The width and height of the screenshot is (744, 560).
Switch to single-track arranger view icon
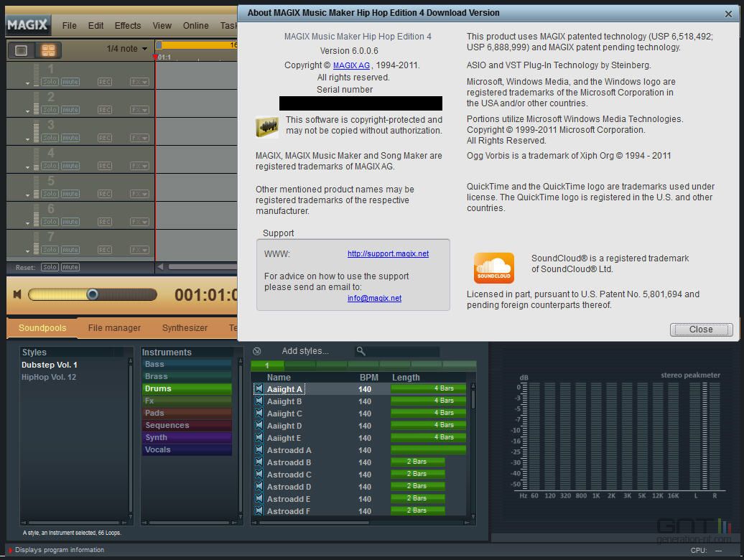[x=22, y=50]
